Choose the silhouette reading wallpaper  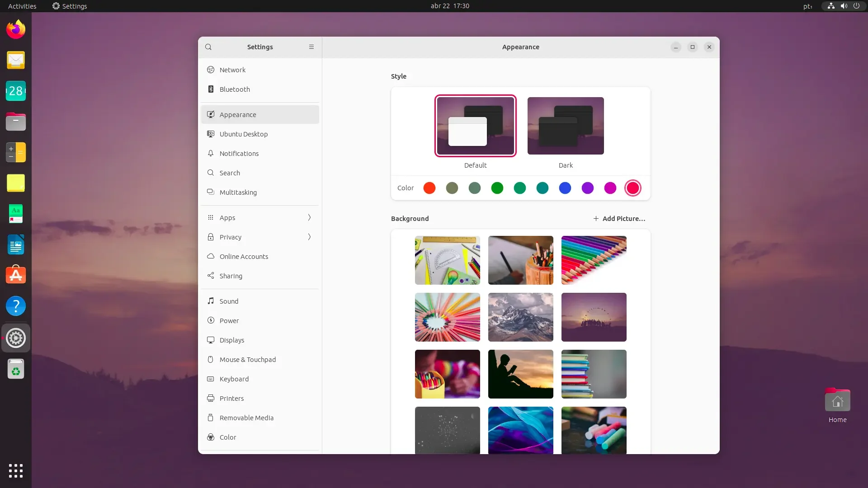(521, 374)
